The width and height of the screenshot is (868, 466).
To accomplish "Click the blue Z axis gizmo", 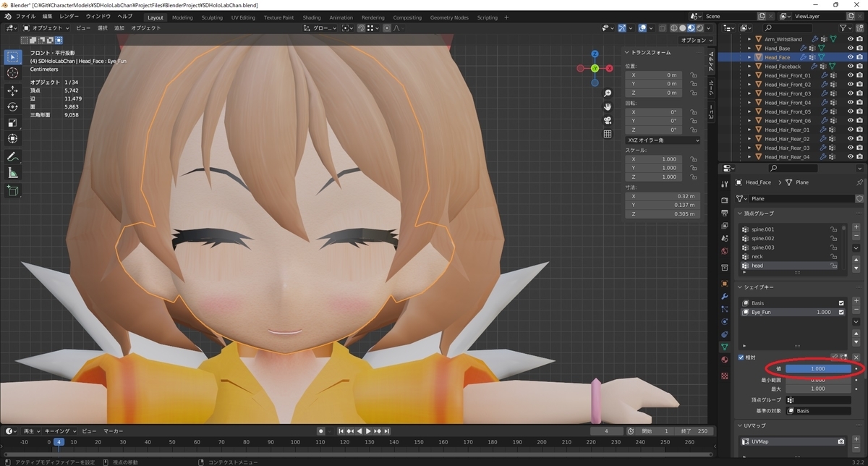I will (x=595, y=54).
